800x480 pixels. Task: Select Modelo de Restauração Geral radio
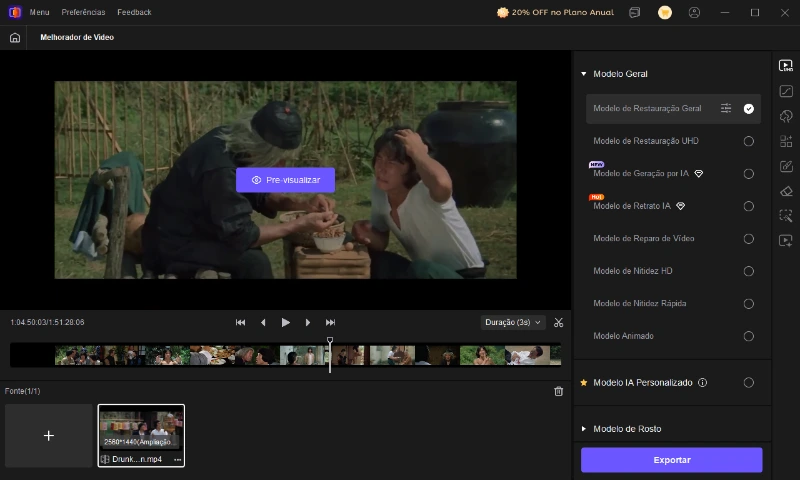point(748,109)
